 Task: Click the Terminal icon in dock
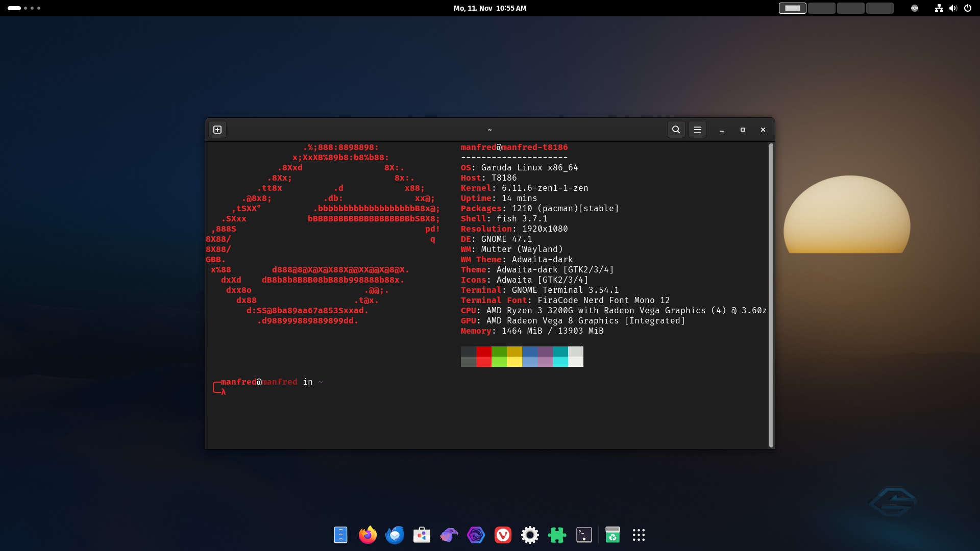tap(584, 535)
